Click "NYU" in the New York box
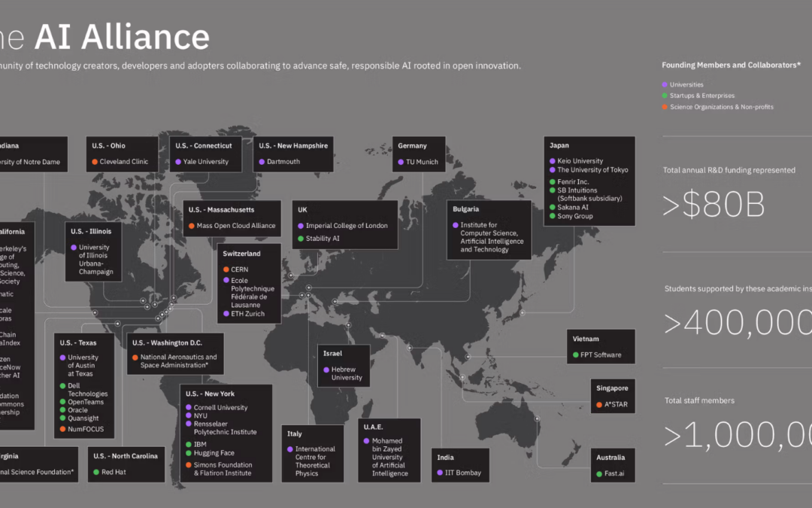 (201, 415)
